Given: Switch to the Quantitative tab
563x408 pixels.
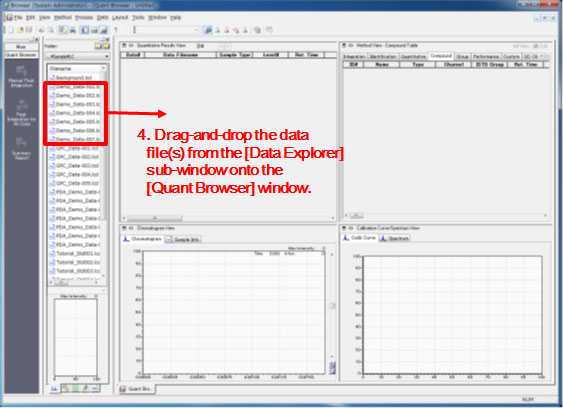Looking at the screenshot, I should (413, 57).
